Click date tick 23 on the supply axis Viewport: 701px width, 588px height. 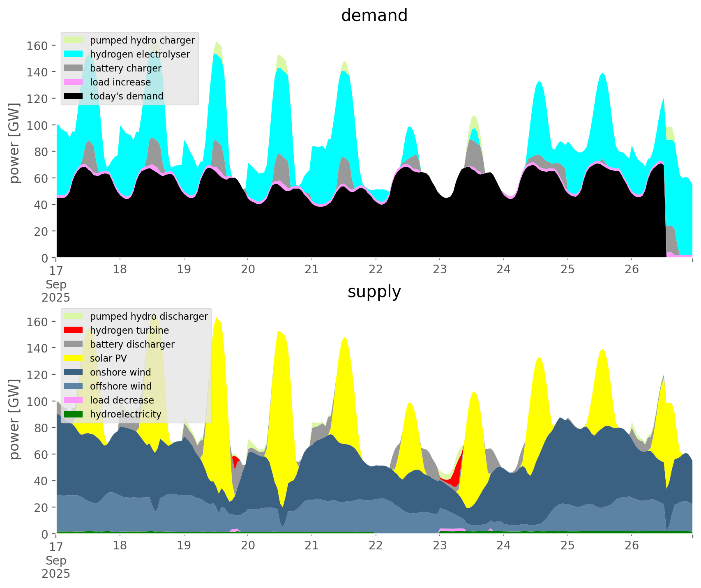440,546
